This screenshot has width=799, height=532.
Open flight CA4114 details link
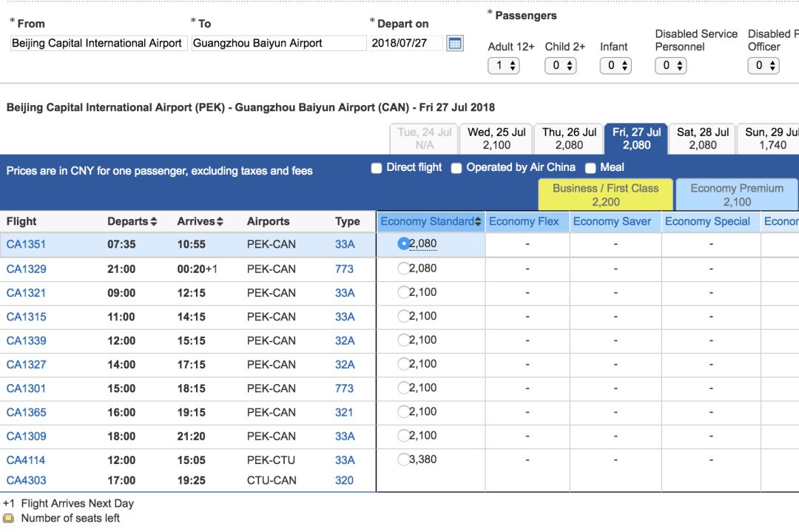tap(25, 460)
